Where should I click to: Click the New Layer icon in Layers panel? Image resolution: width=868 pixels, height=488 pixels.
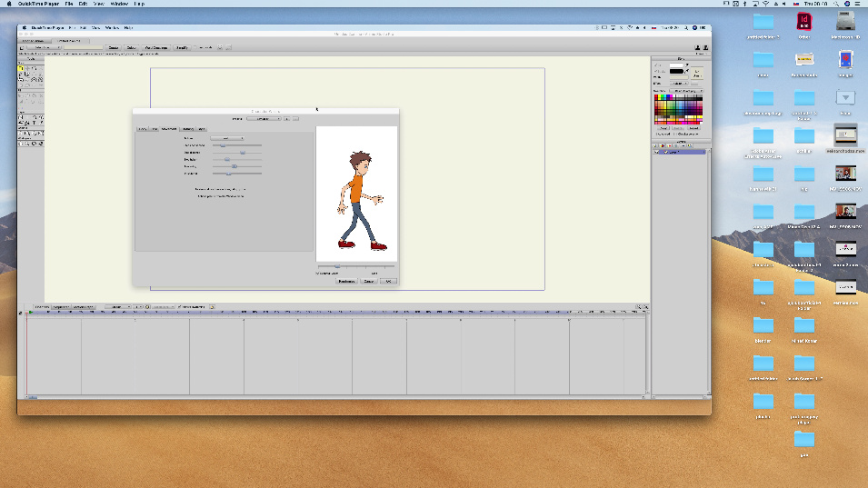point(656,146)
